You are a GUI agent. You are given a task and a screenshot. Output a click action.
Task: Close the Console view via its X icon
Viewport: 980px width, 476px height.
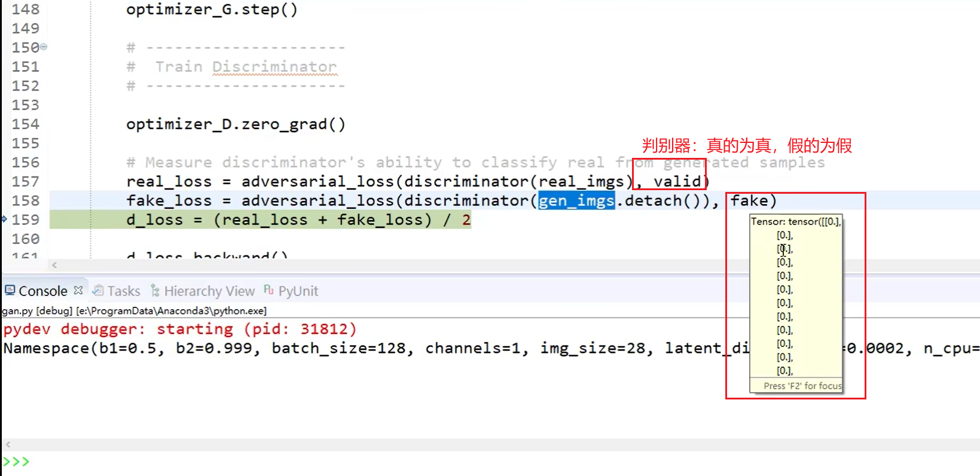tap(78, 291)
